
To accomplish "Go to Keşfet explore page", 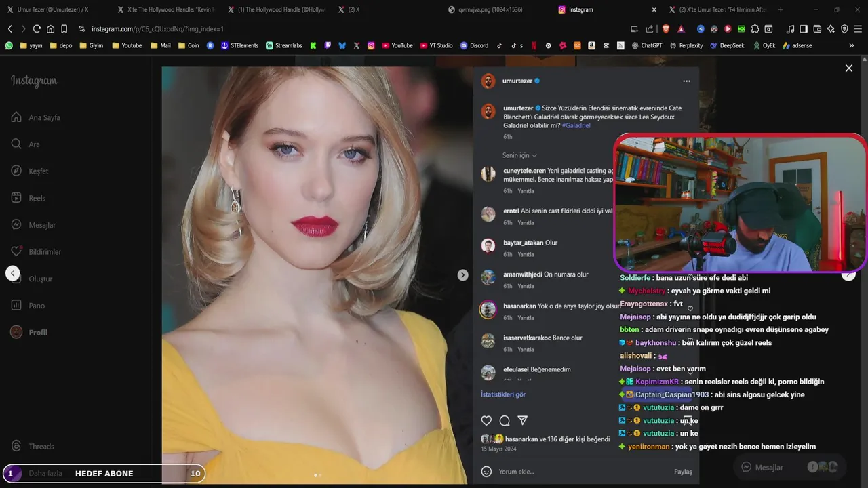I will (x=30, y=171).
